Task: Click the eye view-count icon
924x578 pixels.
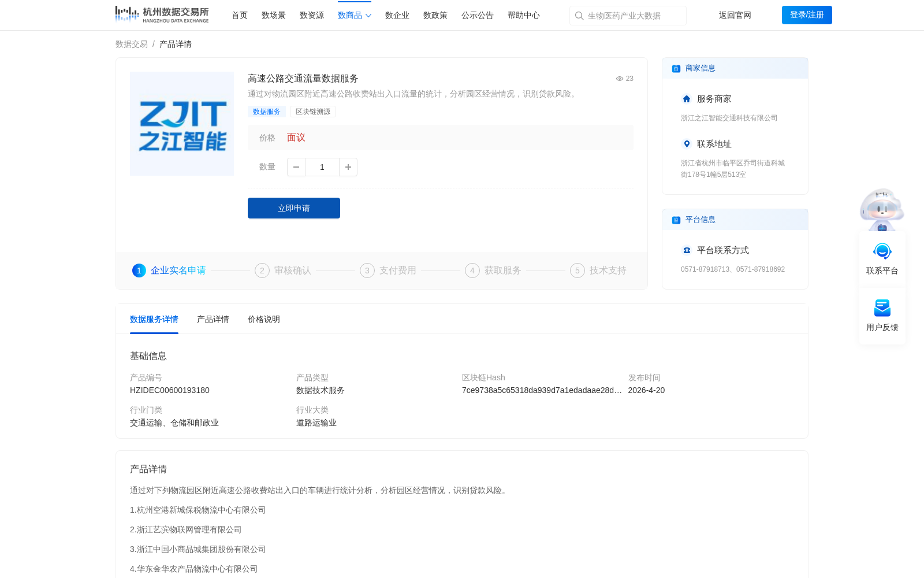Action: pyautogui.click(x=619, y=79)
